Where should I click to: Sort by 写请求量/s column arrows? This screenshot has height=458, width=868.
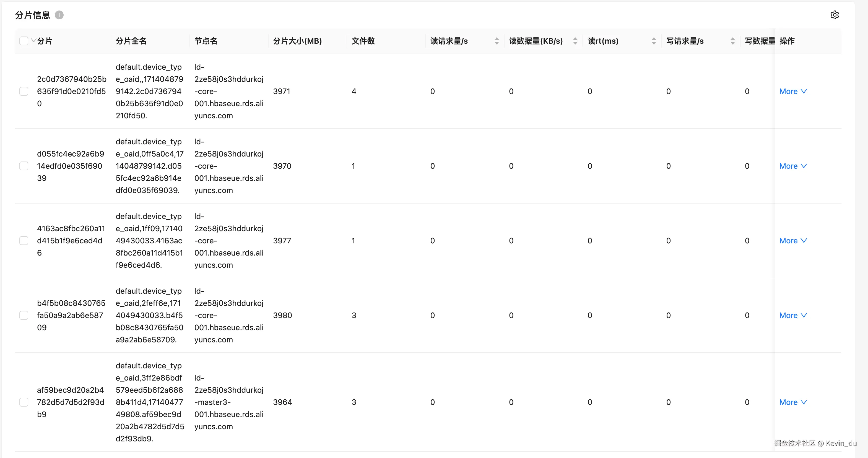732,41
